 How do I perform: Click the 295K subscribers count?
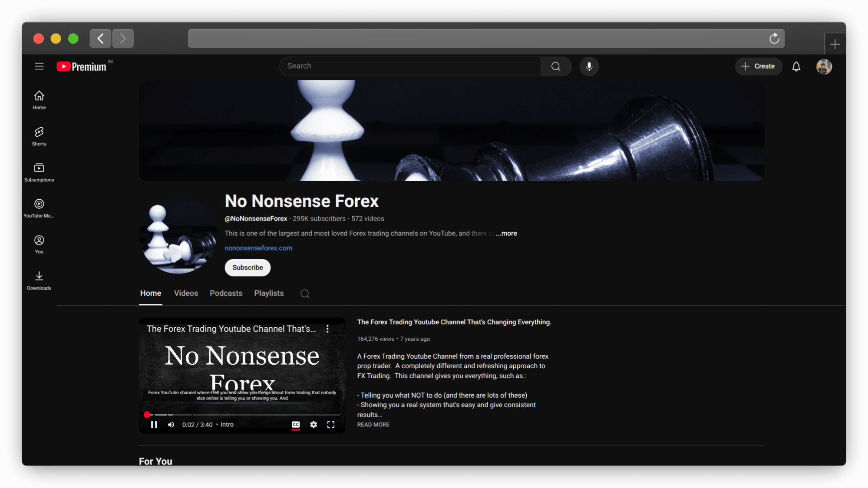[319, 219]
